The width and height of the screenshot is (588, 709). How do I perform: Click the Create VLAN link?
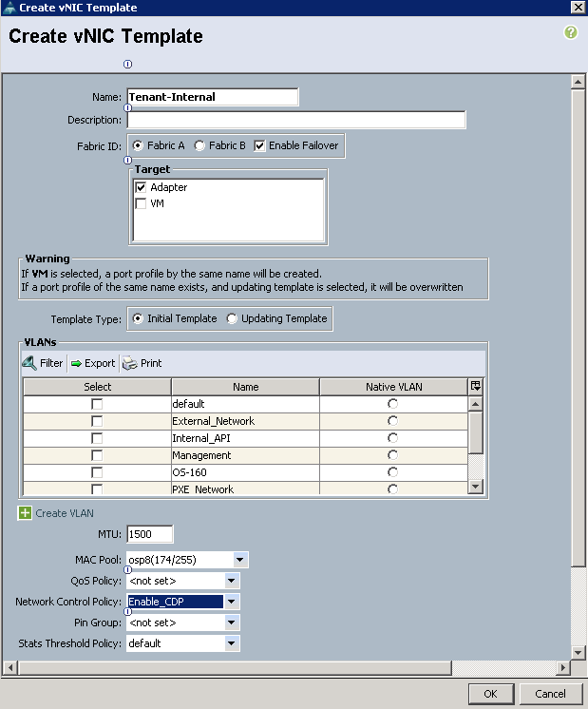(x=65, y=513)
